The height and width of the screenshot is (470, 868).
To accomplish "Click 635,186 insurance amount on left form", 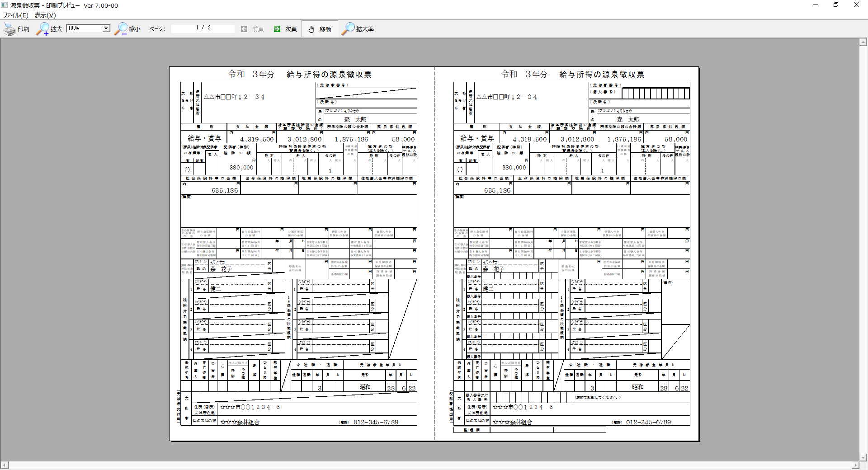I will (225, 190).
